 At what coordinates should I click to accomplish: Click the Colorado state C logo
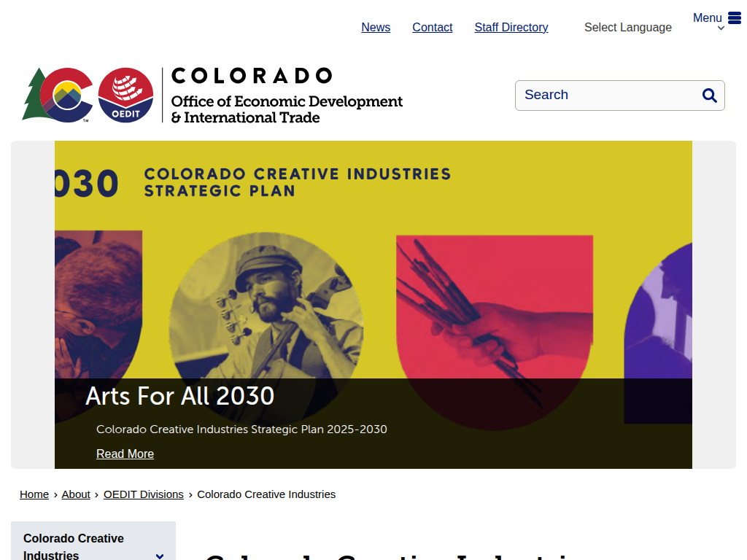58,95
